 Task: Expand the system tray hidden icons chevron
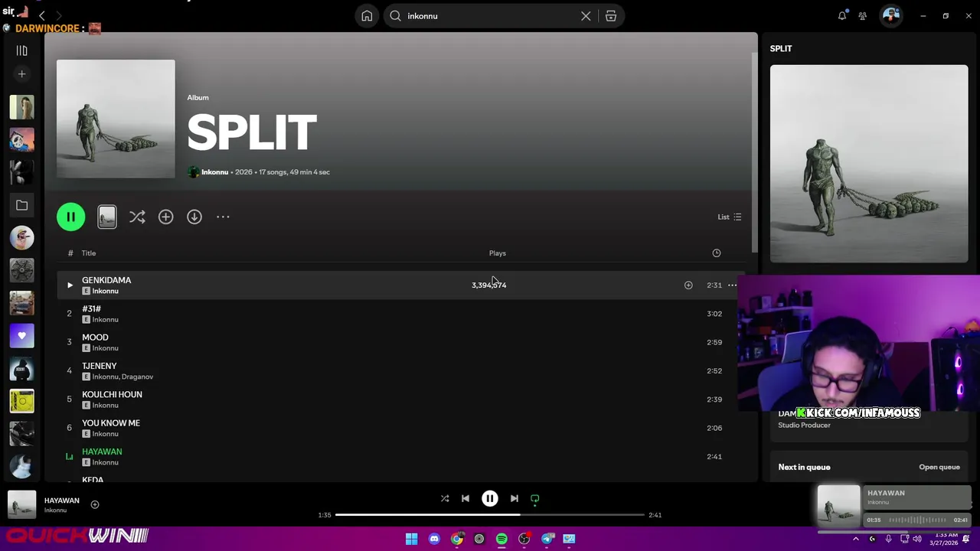point(856,539)
